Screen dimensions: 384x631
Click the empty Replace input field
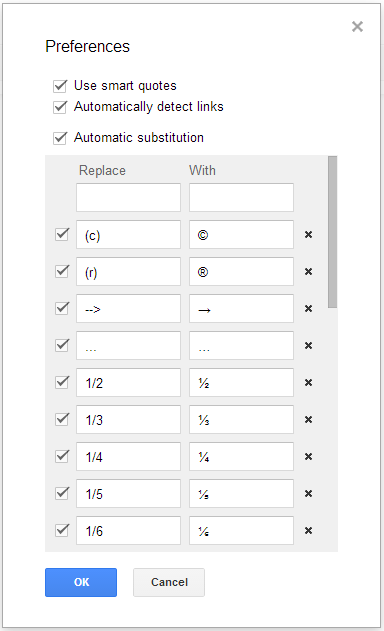pyautogui.click(x=128, y=198)
